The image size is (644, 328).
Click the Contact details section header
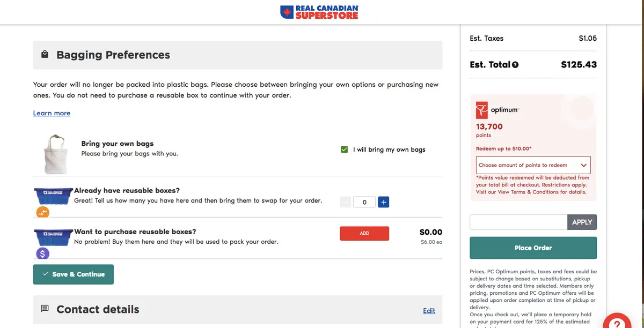238,309
